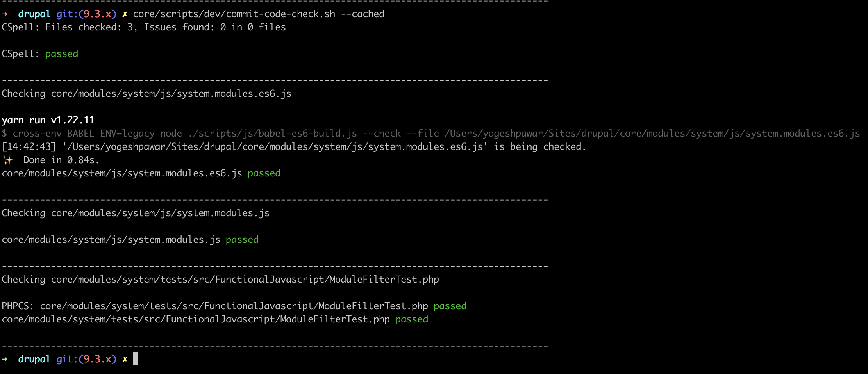The height and width of the screenshot is (374, 868).
Task: Click the sparkles emoji before Done
Action: (7, 160)
